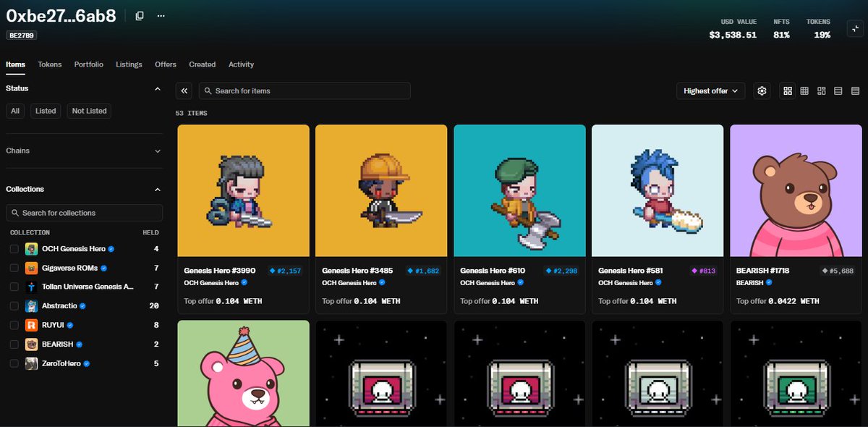Image resolution: width=868 pixels, height=427 pixels.
Task: Open the Activity tab
Action: [x=242, y=64]
